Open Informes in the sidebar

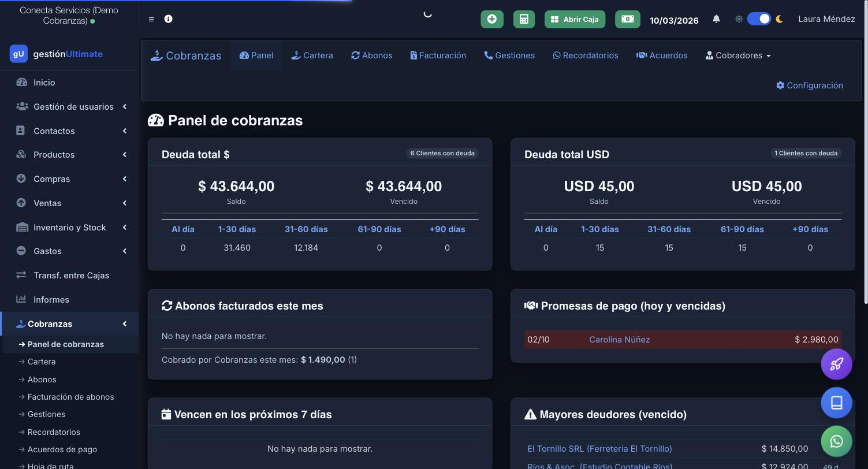pos(69,300)
